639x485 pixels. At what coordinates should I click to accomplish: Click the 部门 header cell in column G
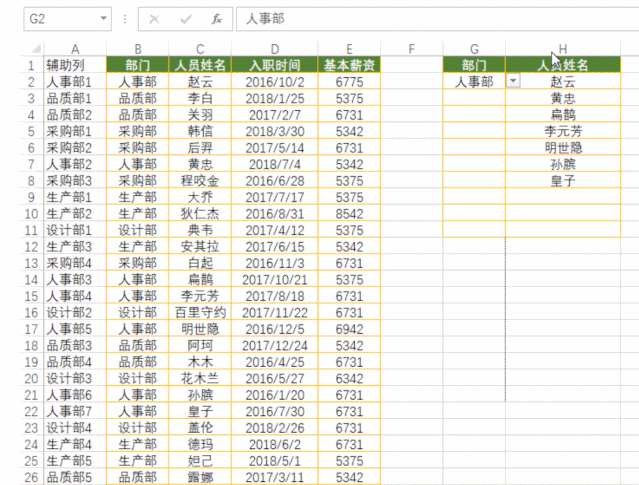coord(474,65)
